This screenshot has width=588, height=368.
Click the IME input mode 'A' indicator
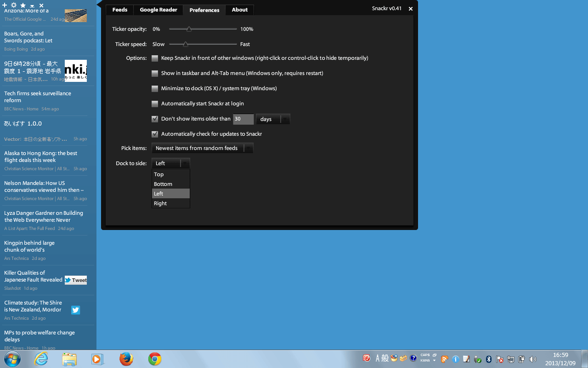coord(379,358)
